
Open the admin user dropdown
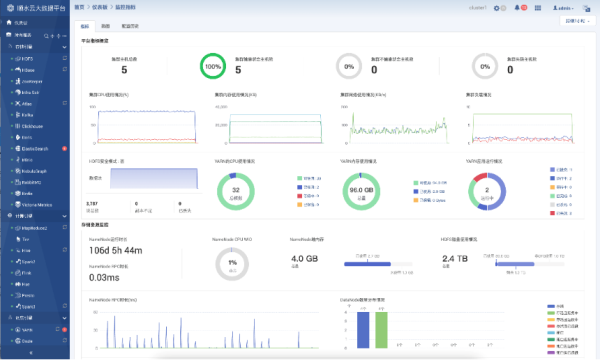pyautogui.click(x=563, y=8)
